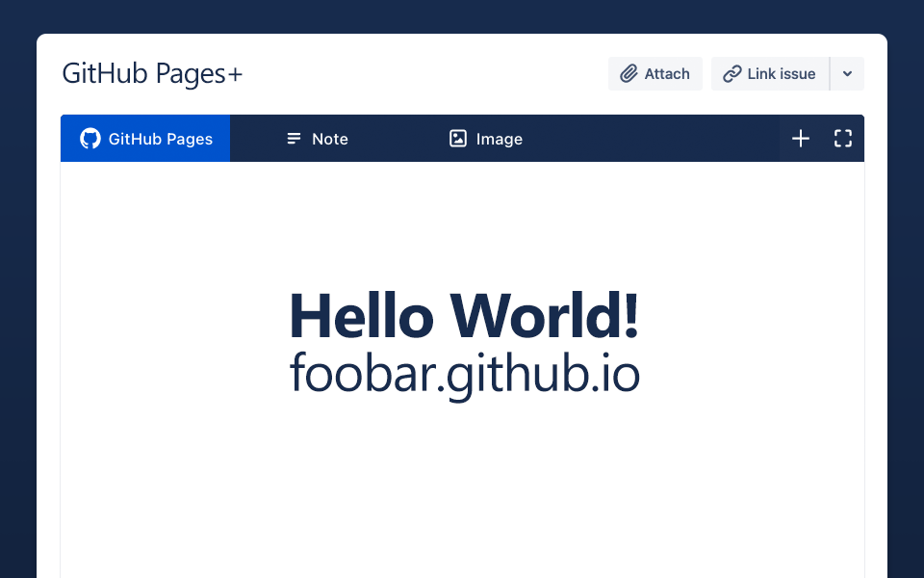Select the GitHub Pages tab

point(144,138)
